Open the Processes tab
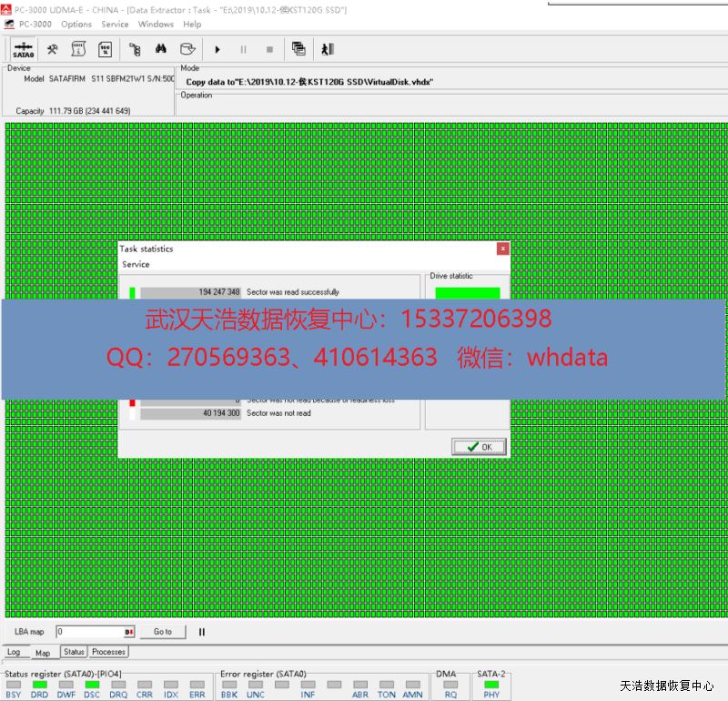 pyautogui.click(x=108, y=652)
